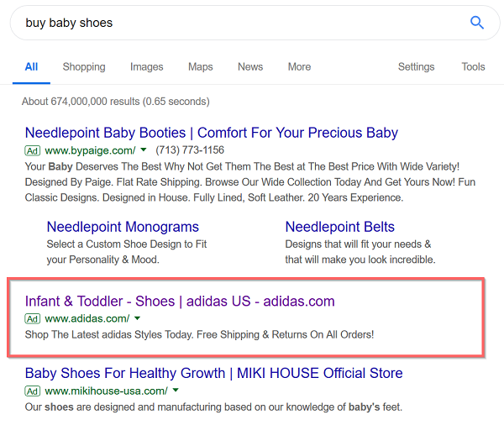This screenshot has height=425, width=504.
Task: Expand the dropdown arrow after www.adidas.com/
Action: tap(137, 318)
